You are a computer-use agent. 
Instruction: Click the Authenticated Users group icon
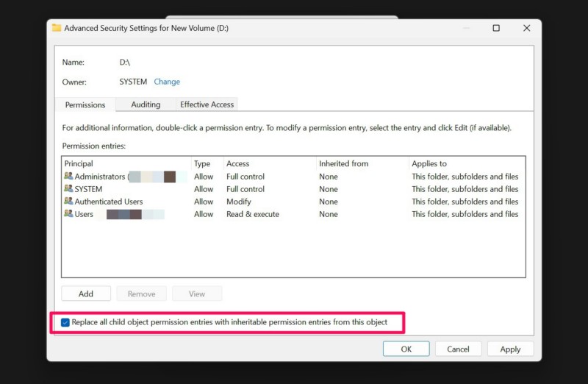pos(68,202)
